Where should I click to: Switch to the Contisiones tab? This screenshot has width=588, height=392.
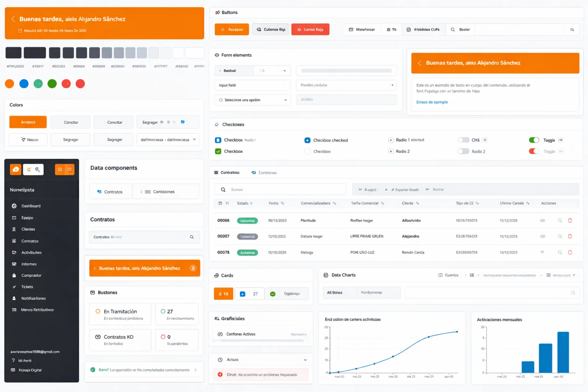point(166,191)
